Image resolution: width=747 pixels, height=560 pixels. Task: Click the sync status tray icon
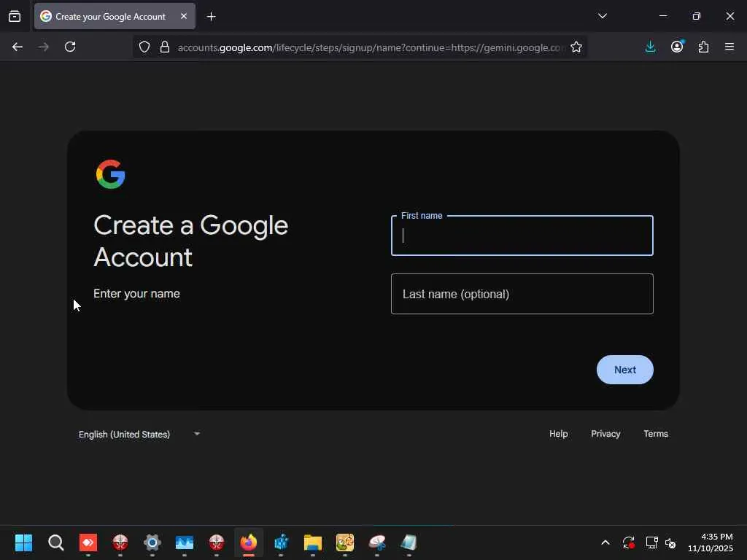(628, 542)
